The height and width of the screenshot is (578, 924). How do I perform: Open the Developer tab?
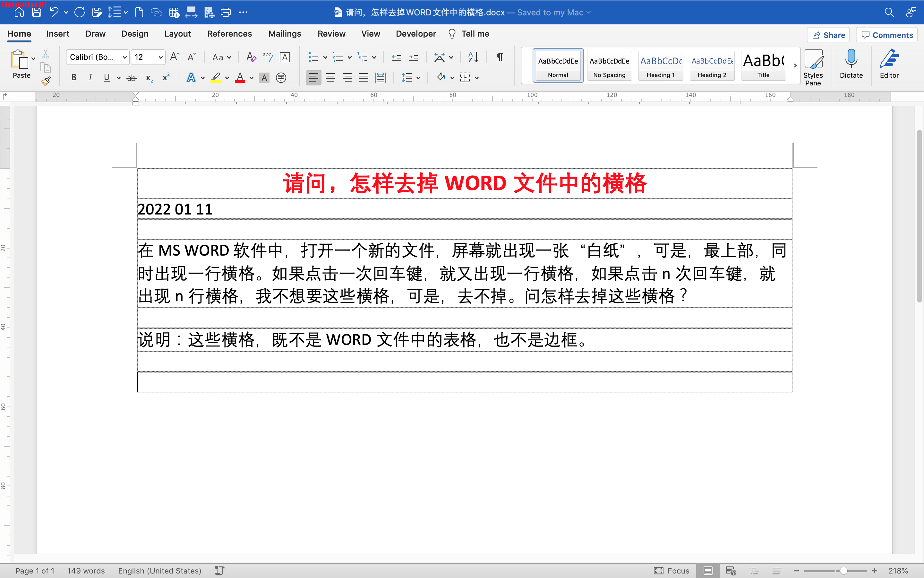tap(416, 34)
